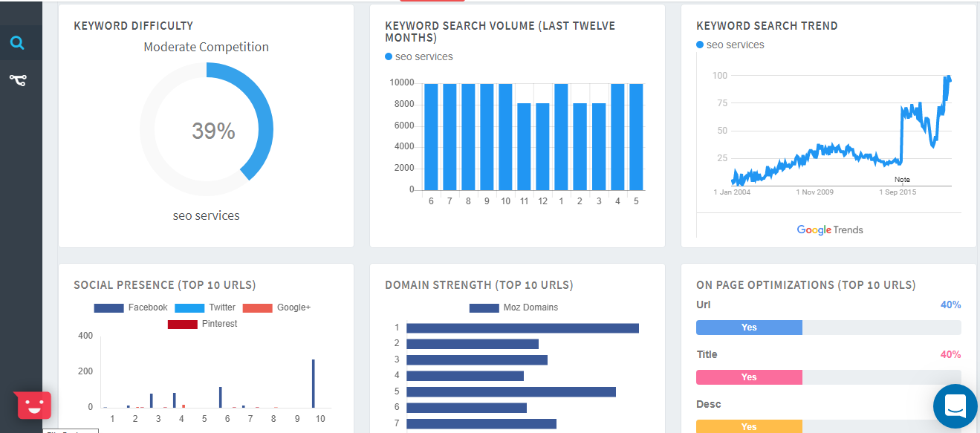The height and width of the screenshot is (433, 980).
Task: Click the Domain Strength (Top 10 URLs) heading
Action: (479, 285)
